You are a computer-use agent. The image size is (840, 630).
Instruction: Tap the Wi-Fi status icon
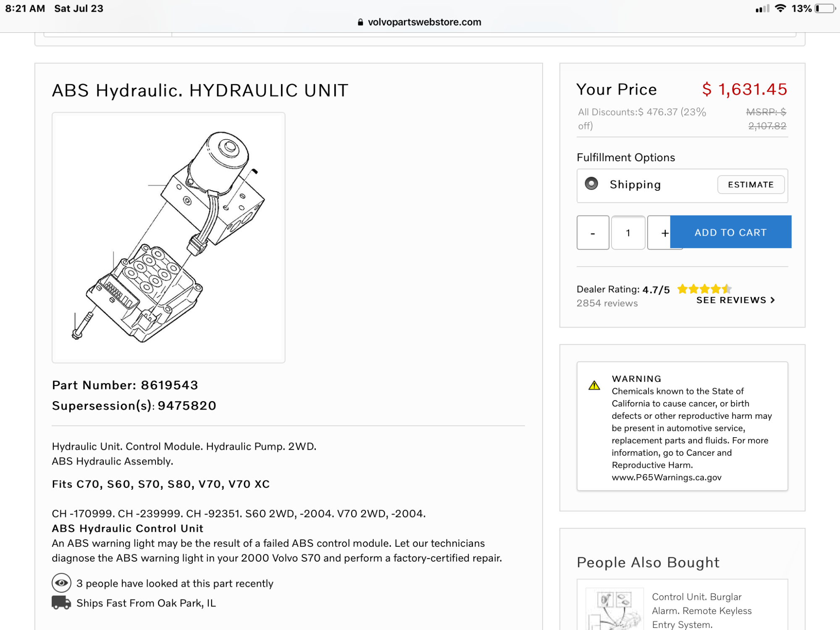tap(780, 8)
